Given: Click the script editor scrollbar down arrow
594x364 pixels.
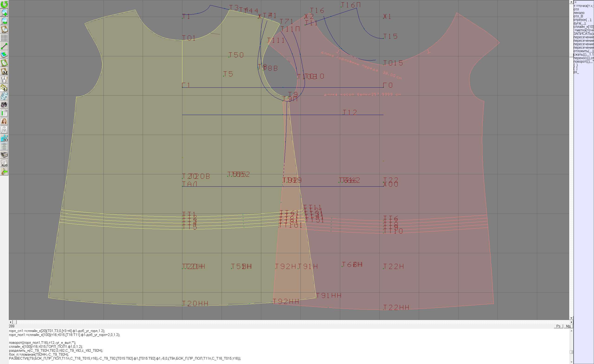Looking at the screenshot, I should pyautogui.click(x=571, y=362).
